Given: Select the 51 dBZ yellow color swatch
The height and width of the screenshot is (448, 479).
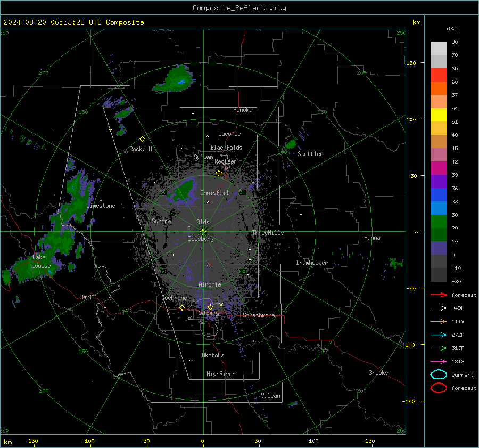Looking at the screenshot, I should click(439, 115).
